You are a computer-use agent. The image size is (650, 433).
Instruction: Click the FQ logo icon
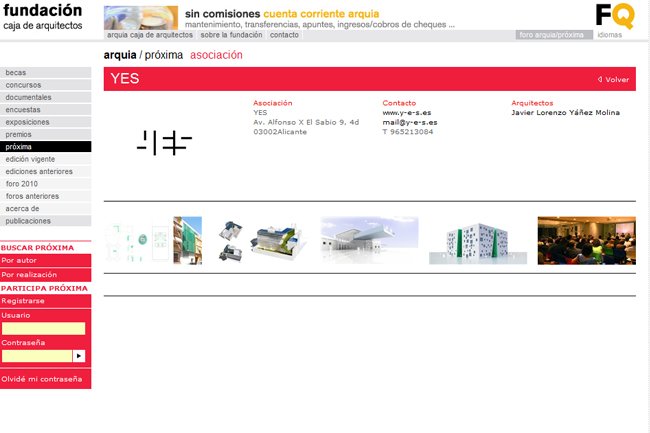tap(613, 15)
